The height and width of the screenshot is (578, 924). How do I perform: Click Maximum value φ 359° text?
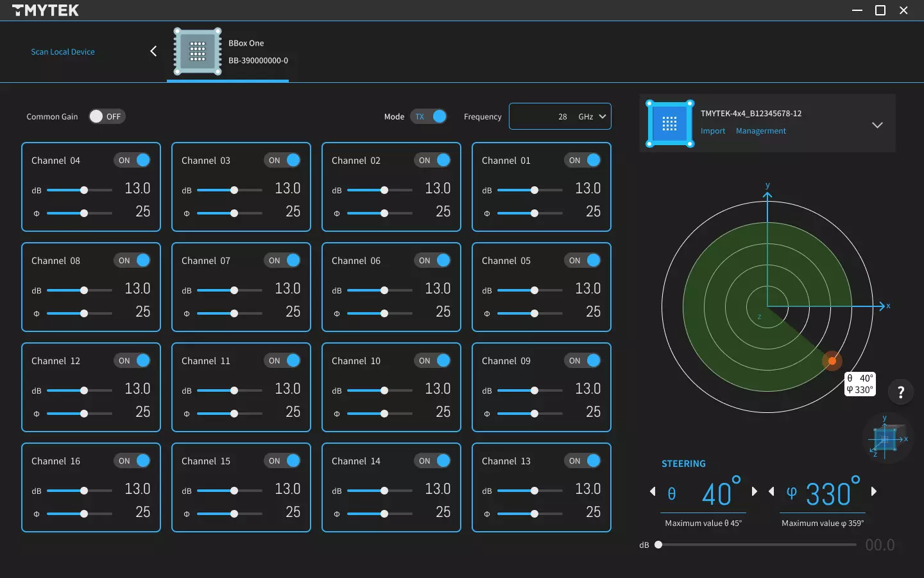coord(823,523)
